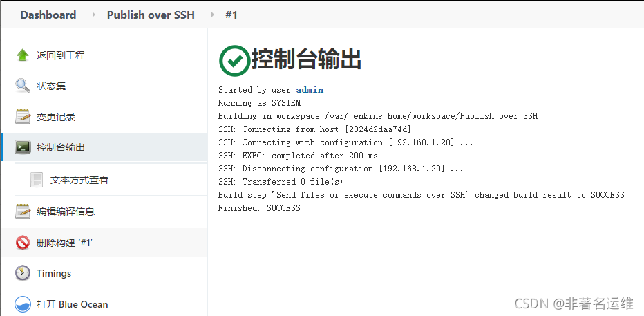Expand the arrow after Publish over SSH
Image resolution: width=644 pixels, height=316 pixels.
point(211,15)
